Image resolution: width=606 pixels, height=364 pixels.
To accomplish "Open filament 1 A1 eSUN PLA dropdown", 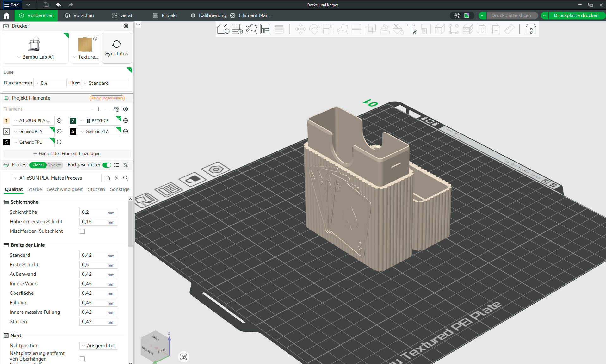I will pos(33,120).
